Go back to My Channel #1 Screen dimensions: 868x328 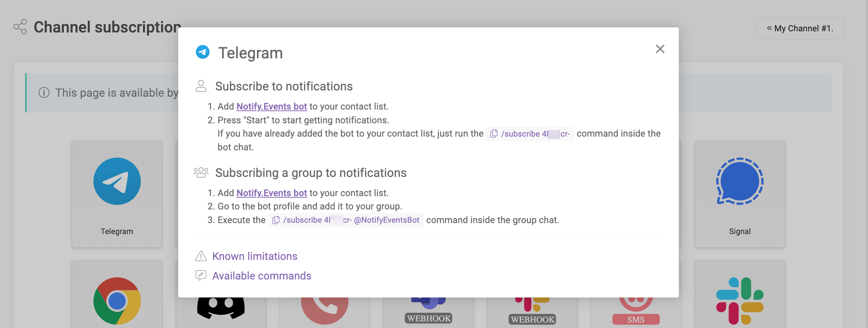pos(800,29)
